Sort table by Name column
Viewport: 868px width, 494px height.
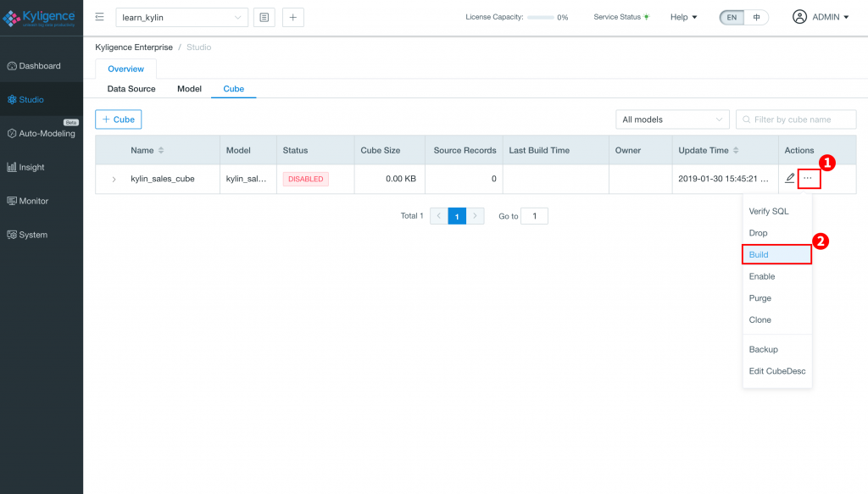(160, 151)
